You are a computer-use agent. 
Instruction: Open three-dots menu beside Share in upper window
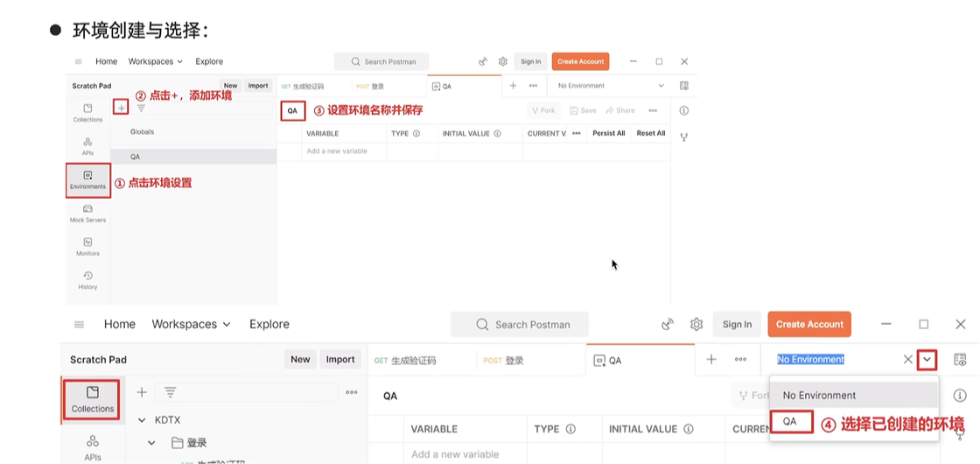[x=653, y=110]
